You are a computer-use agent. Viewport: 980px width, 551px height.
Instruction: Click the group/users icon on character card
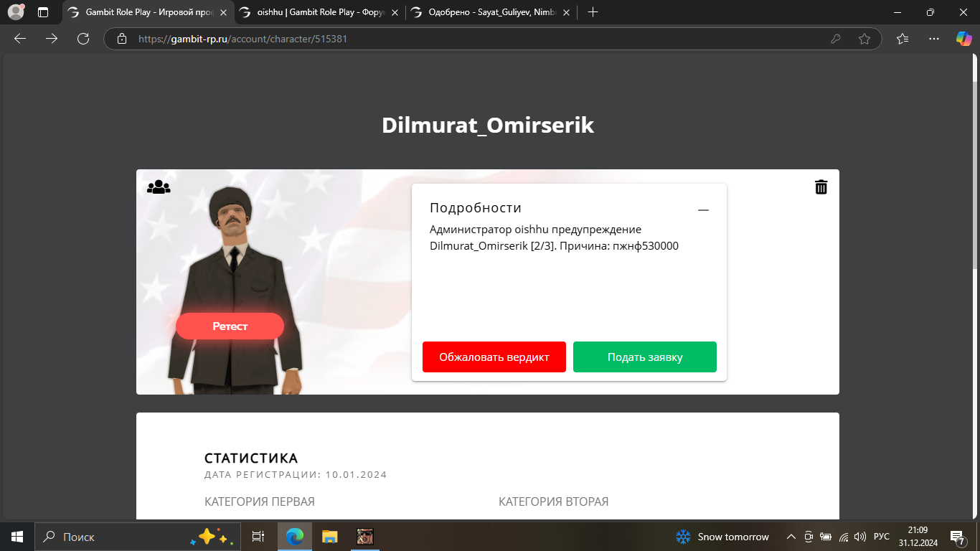click(x=159, y=187)
